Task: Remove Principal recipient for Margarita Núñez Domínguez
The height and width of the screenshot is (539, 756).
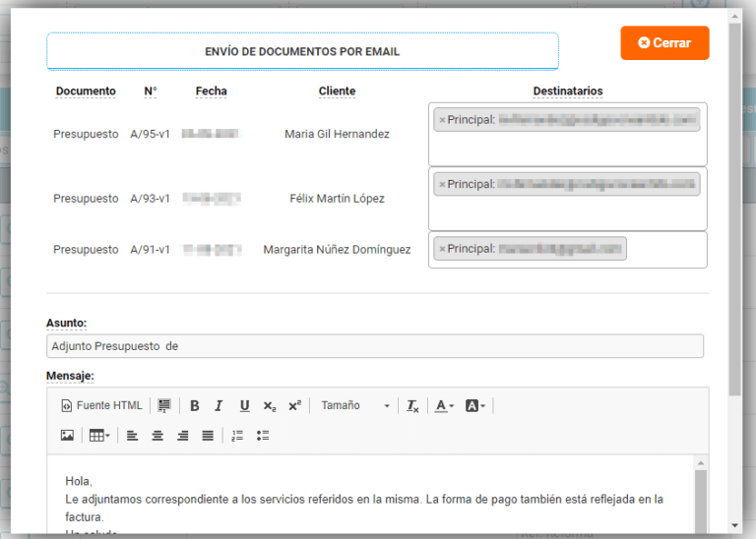Action: [x=442, y=249]
